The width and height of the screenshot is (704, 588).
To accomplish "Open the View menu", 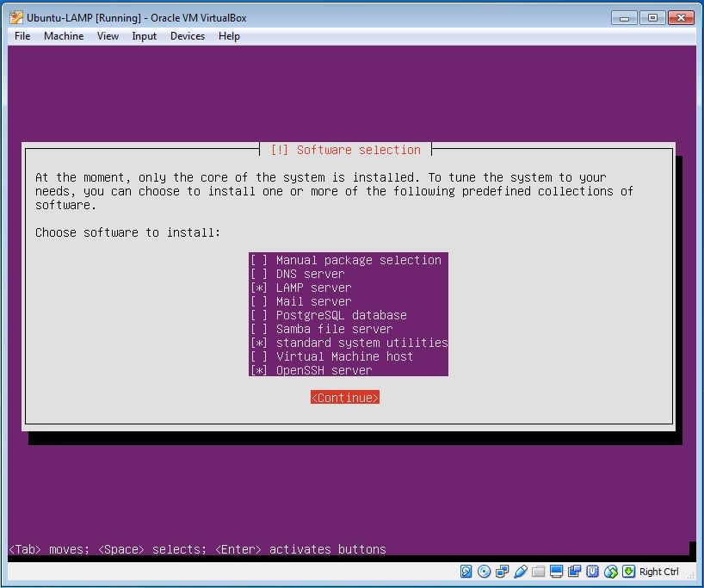I will (x=108, y=36).
